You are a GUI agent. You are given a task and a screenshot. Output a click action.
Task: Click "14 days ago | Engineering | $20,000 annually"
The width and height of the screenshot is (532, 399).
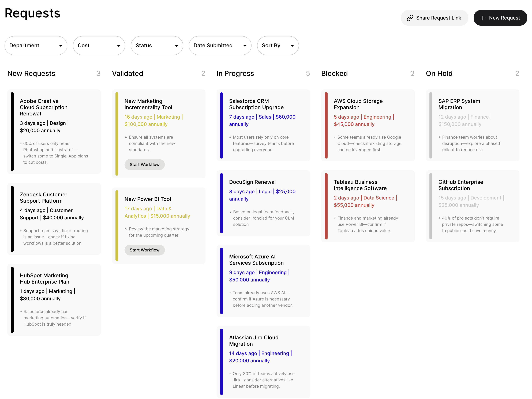point(260,357)
